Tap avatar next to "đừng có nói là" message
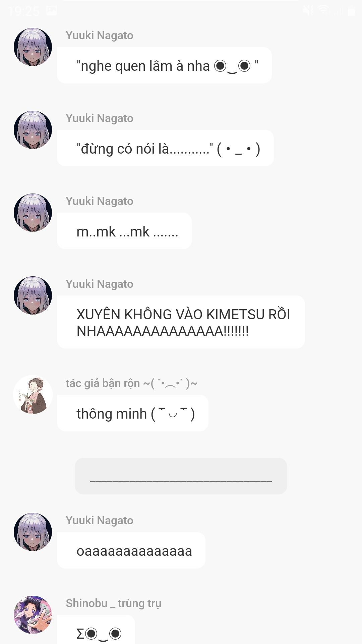 tap(33, 130)
